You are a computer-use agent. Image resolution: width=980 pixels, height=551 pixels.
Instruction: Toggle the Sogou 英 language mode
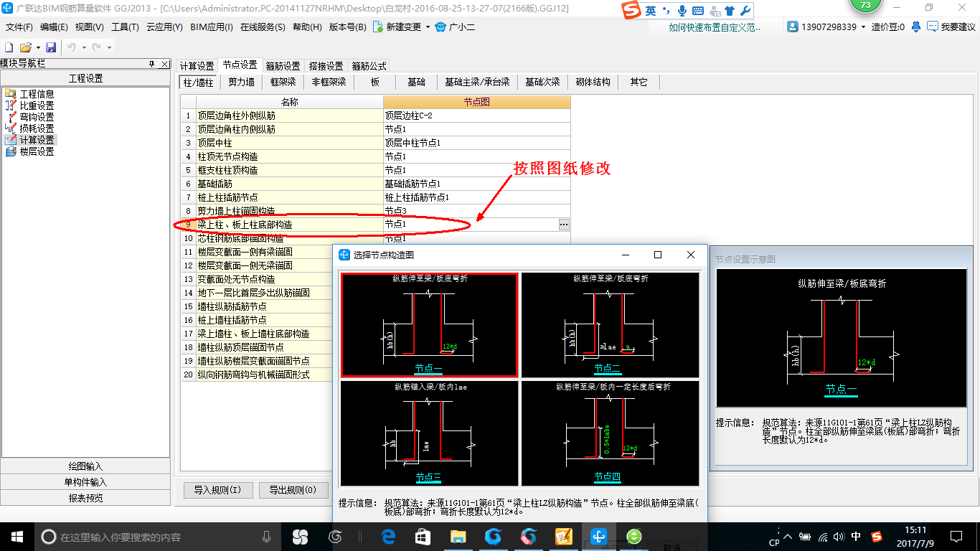click(x=650, y=11)
